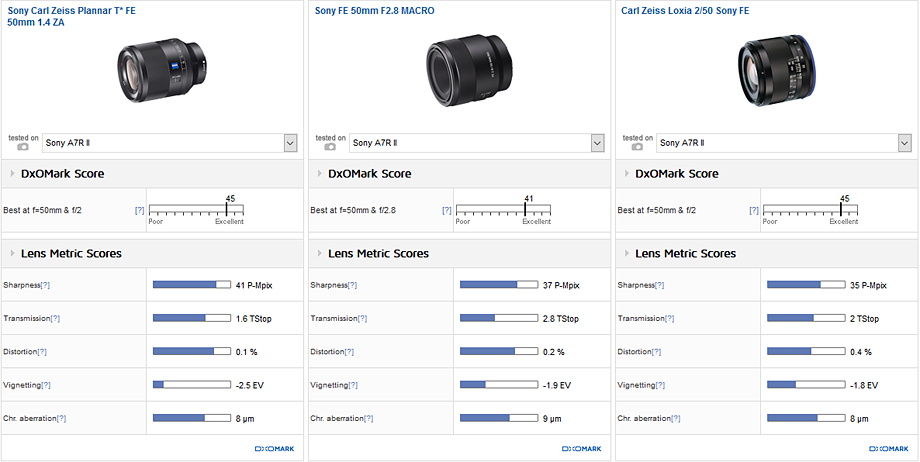Viewport: 920px width, 462px height.
Task: Open Sharpness [?] help in the Loxia panel
Action: (x=659, y=285)
